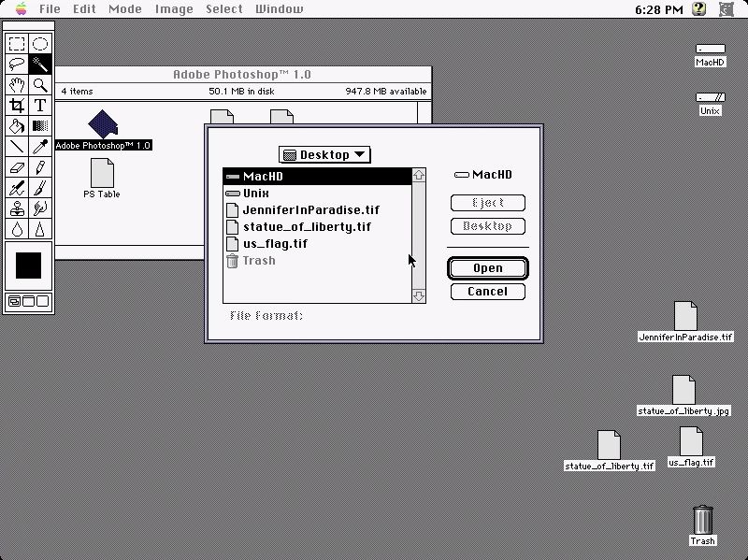This screenshot has width=748, height=560.
Task: Select the Sharpen triangle tool
Action: tap(40, 229)
